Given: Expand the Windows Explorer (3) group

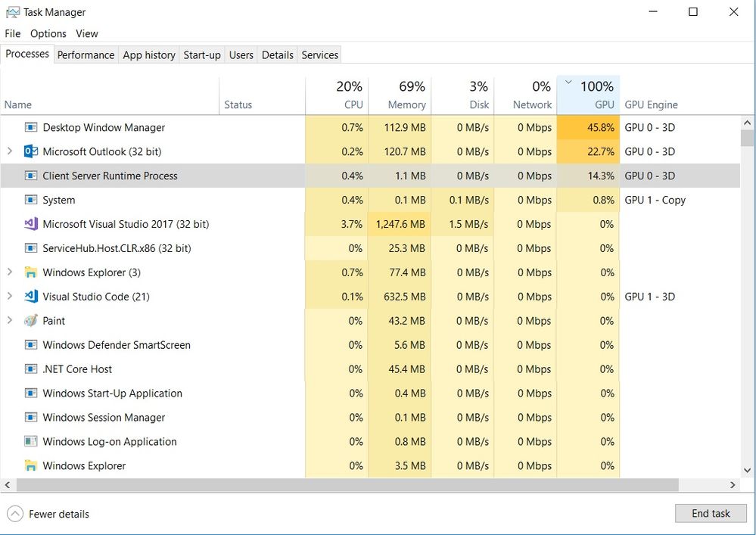Looking at the screenshot, I should coord(10,272).
